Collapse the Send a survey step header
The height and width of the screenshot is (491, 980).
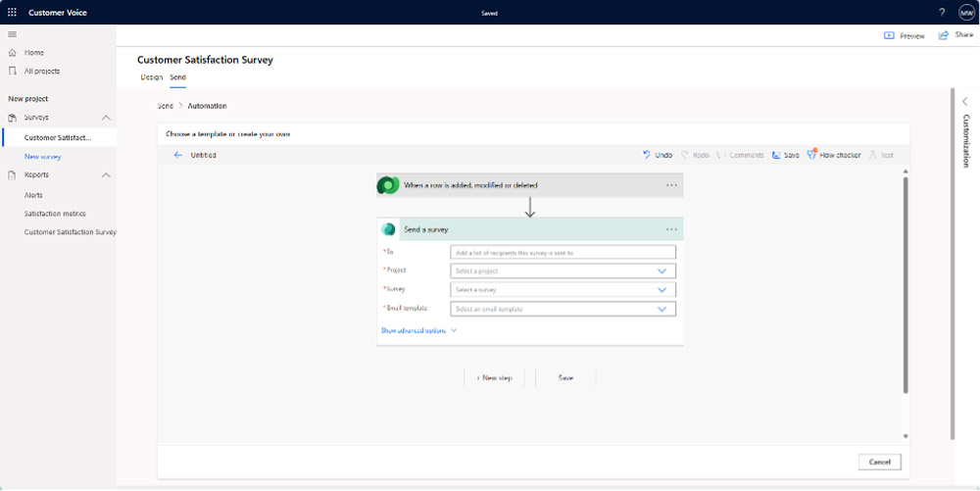[530, 229]
